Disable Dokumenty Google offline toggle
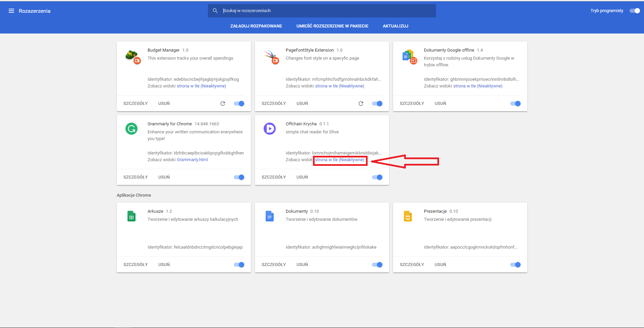 click(516, 104)
